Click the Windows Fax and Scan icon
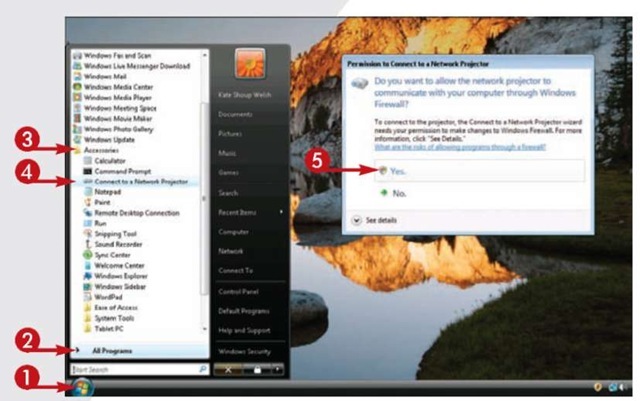The width and height of the screenshot is (640, 401). point(77,55)
